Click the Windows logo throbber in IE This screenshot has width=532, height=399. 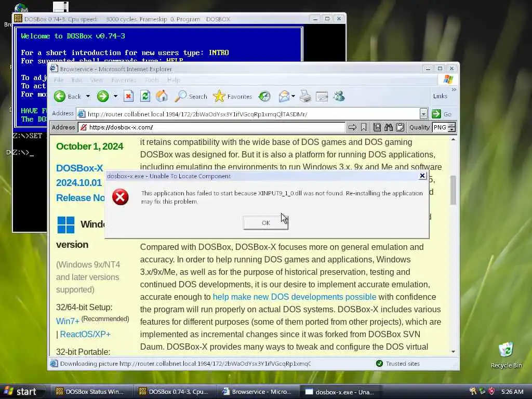(x=448, y=79)
